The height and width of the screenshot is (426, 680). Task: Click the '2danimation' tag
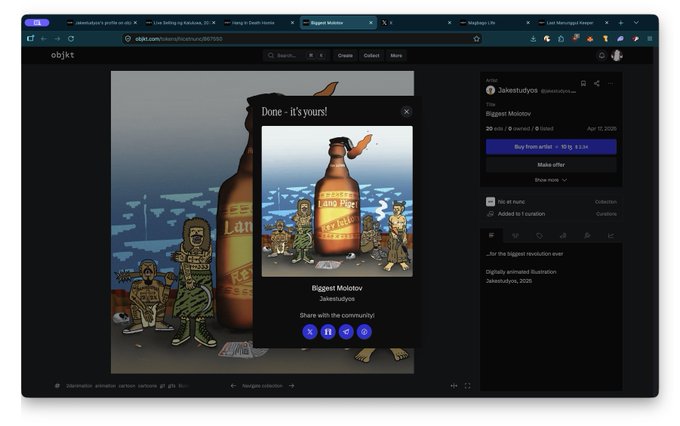(79, 386)
